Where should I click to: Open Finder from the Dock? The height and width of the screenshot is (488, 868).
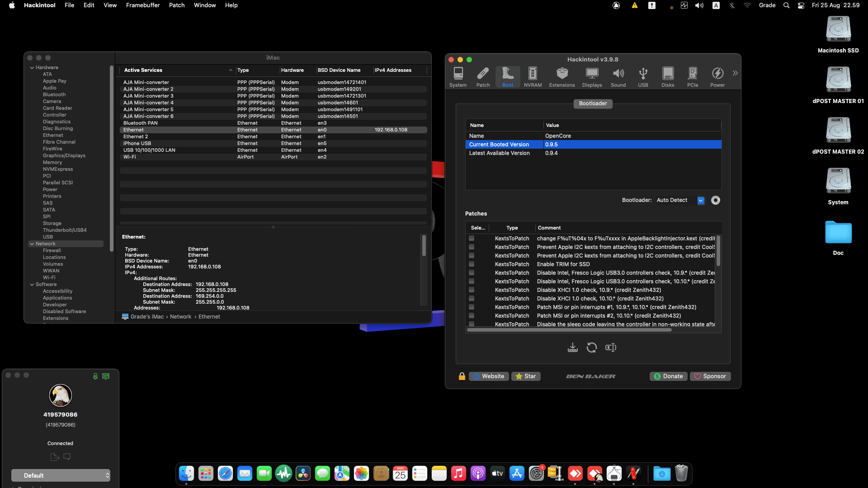(187, 474)
